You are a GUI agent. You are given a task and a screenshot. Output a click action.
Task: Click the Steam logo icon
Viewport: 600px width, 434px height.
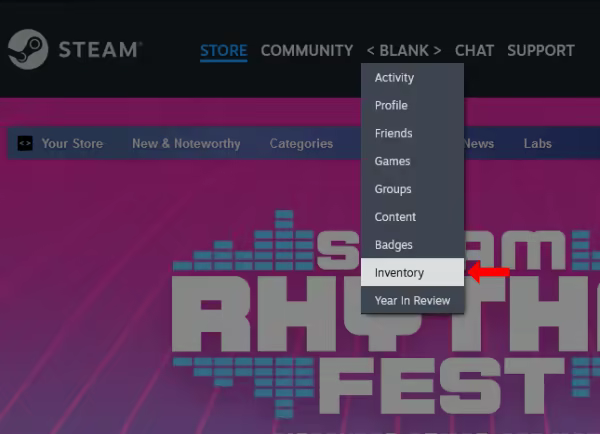27,49
